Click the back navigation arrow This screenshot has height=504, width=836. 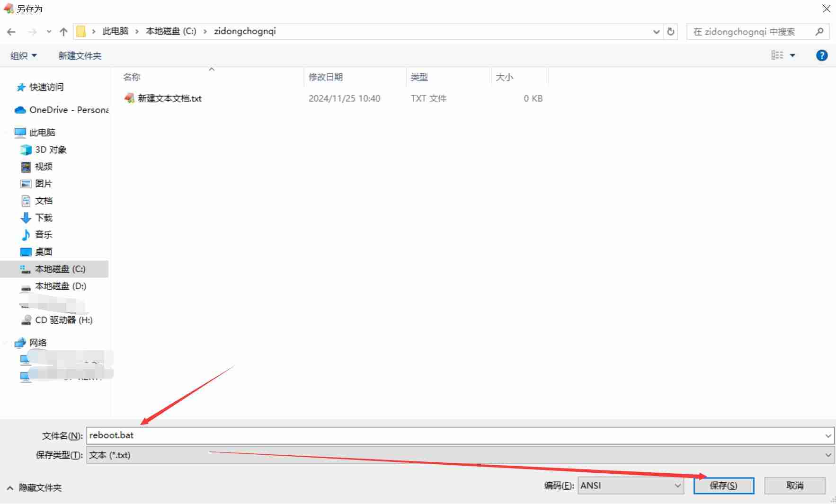11,31
